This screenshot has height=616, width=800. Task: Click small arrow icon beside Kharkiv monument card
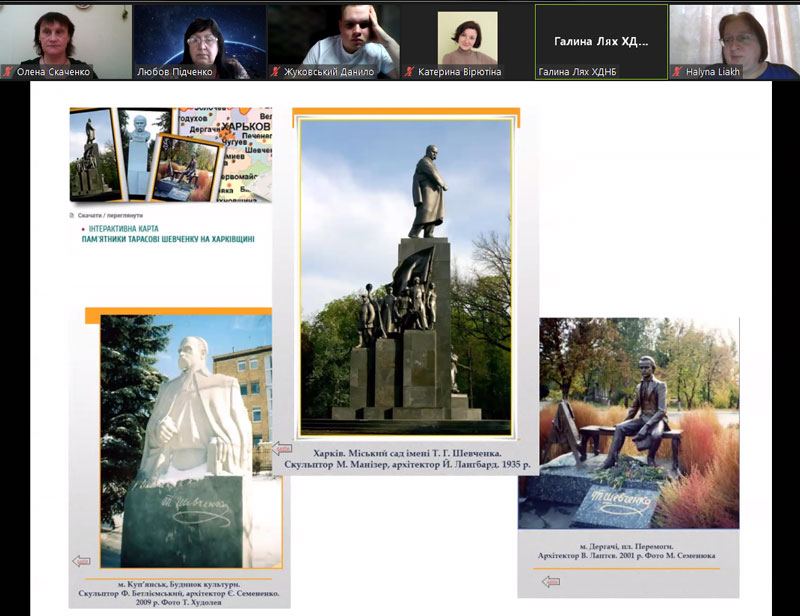(x=281, y=449)
